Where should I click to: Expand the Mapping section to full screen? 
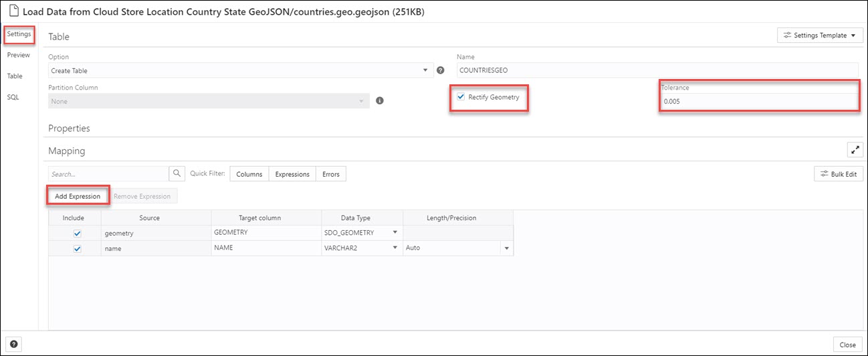[x=854, y=150]
